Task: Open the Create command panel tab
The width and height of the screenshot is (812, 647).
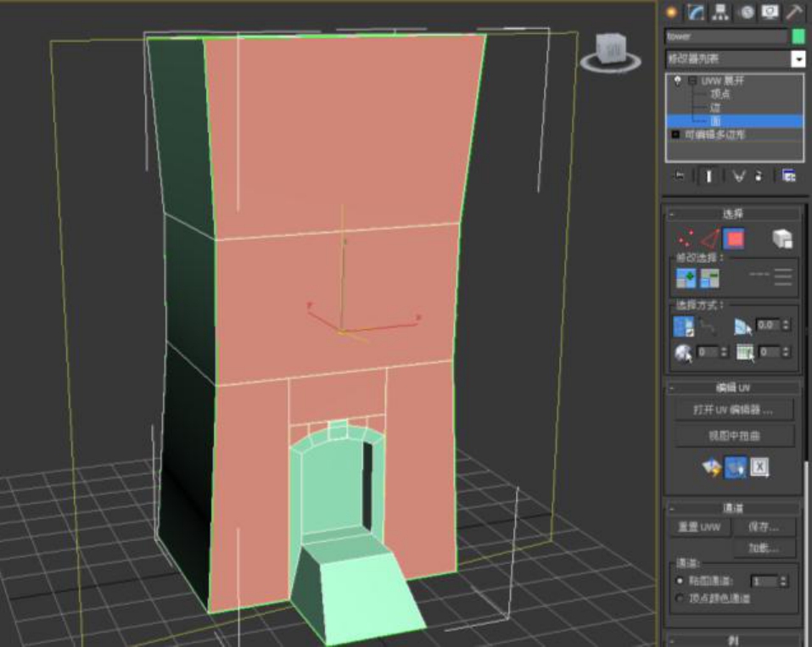Action: click(672, 12)
